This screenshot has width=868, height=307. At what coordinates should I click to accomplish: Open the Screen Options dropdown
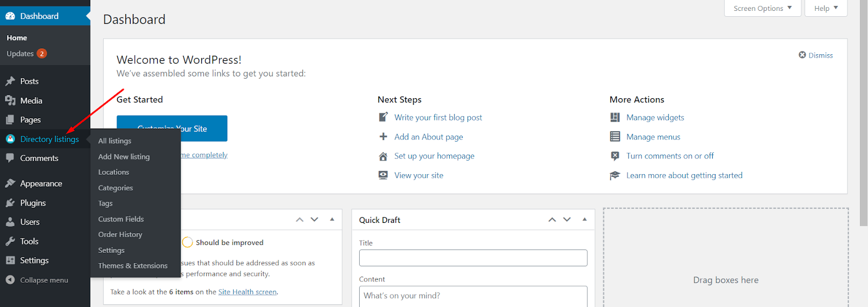(762, 8)
